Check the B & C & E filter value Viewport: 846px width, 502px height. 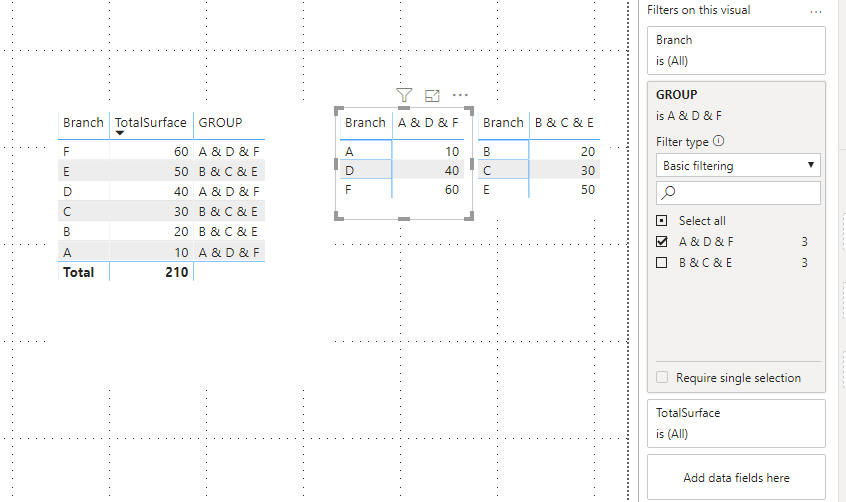(x=661, y=263)
